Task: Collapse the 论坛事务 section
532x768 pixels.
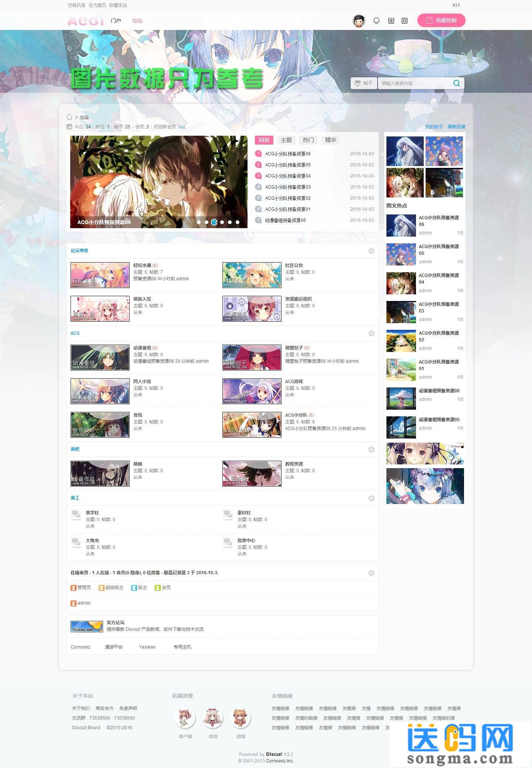Action: pyautogui.click(x=371, y=251)
